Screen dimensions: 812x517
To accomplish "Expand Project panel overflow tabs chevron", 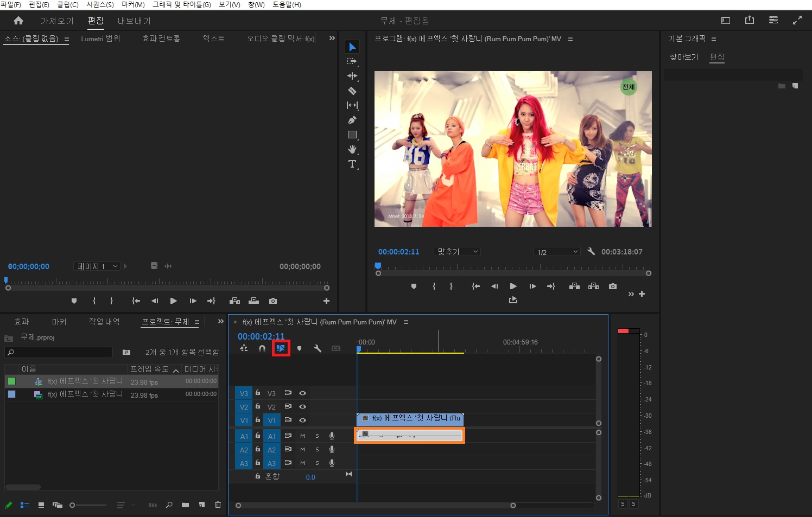I will (220, 322).
